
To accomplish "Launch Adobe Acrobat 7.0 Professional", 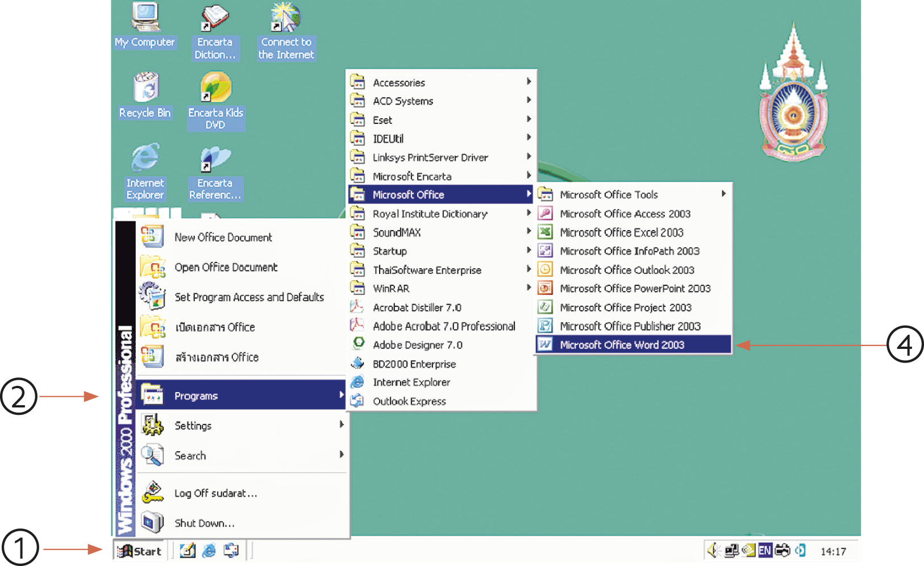I will [x=441, y=326].
